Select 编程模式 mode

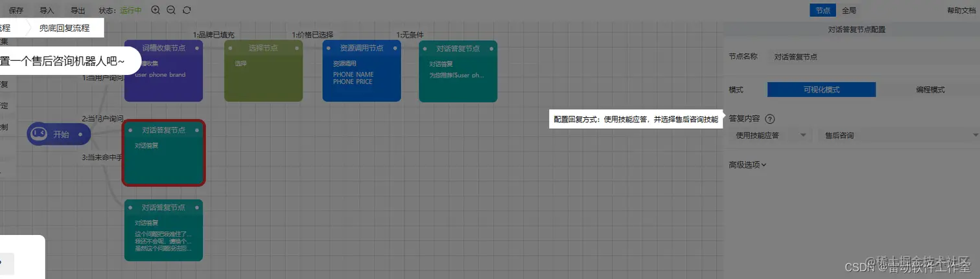click(930, 89)
